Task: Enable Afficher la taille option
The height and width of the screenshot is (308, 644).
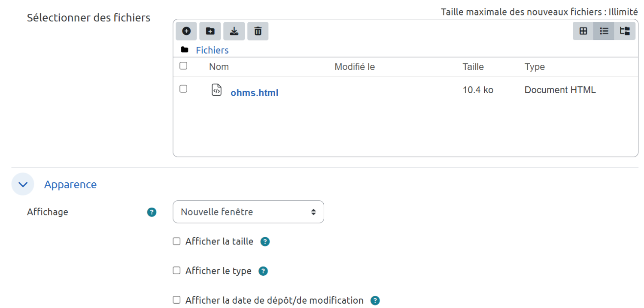Action: click(x=176, y=242)
